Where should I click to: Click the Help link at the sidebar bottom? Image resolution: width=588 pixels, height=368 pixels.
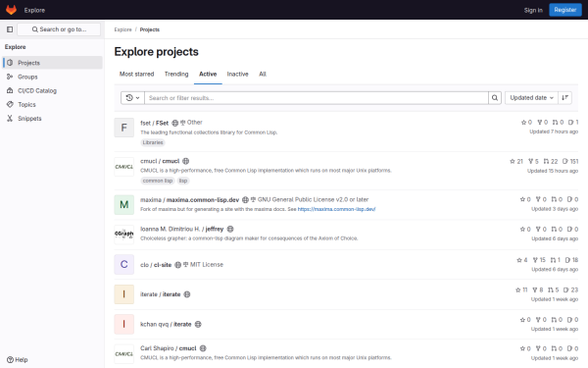click(18, 360)
